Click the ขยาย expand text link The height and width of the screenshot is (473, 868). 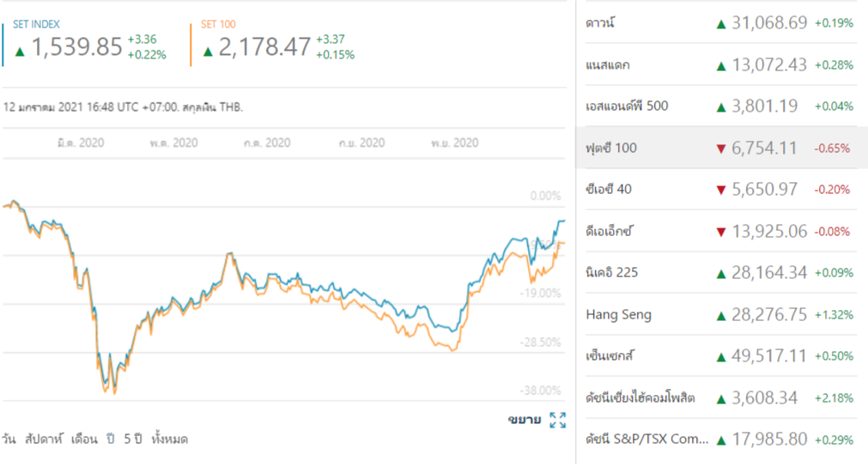pos(525,420)
